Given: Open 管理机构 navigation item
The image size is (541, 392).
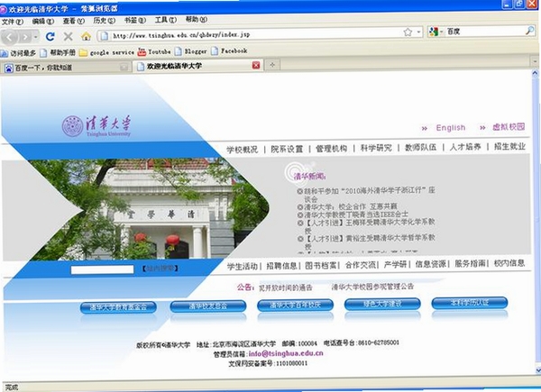Looking at the screenshot, I should (x=331, y=149).
